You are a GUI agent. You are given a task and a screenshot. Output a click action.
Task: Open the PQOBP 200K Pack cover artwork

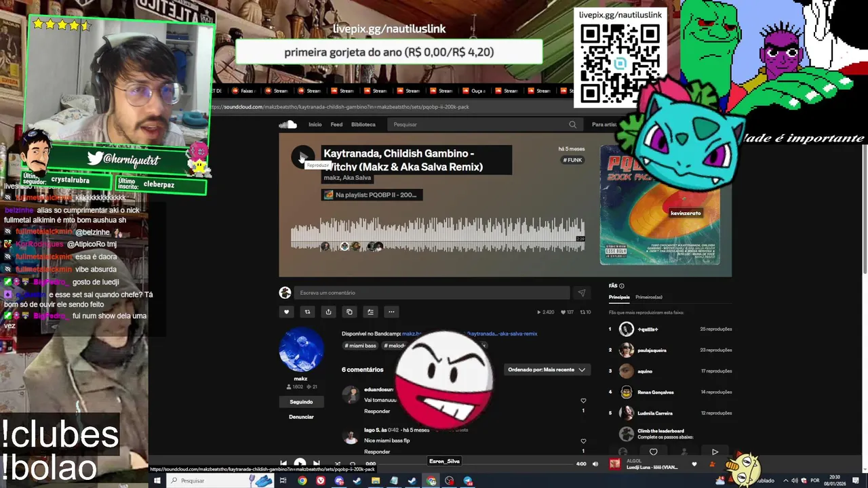coord(660,205)
